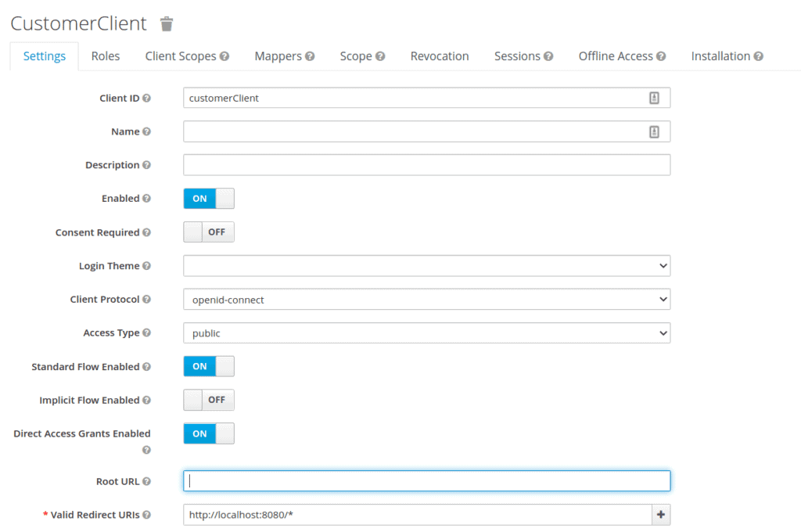Image resolution: width=801 pixels, height=532 pixels.
Task: Go to the Revocation tab
Action: coord(440,56)
